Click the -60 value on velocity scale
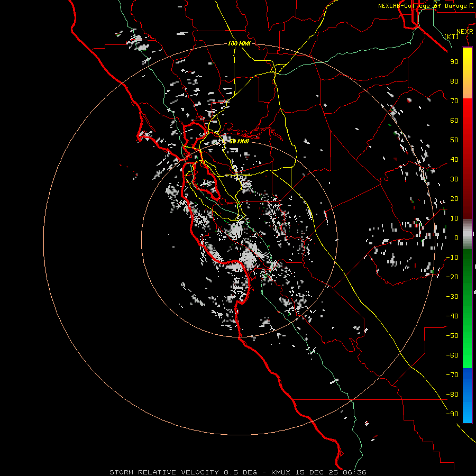Image resolution: width=476 pixels, height=476 pixels. click(452, 355)
